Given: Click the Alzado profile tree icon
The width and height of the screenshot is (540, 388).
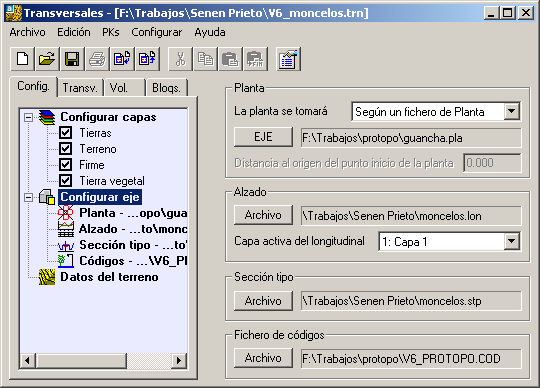Looking at the screenshot, I should click(x=65, y=229).
